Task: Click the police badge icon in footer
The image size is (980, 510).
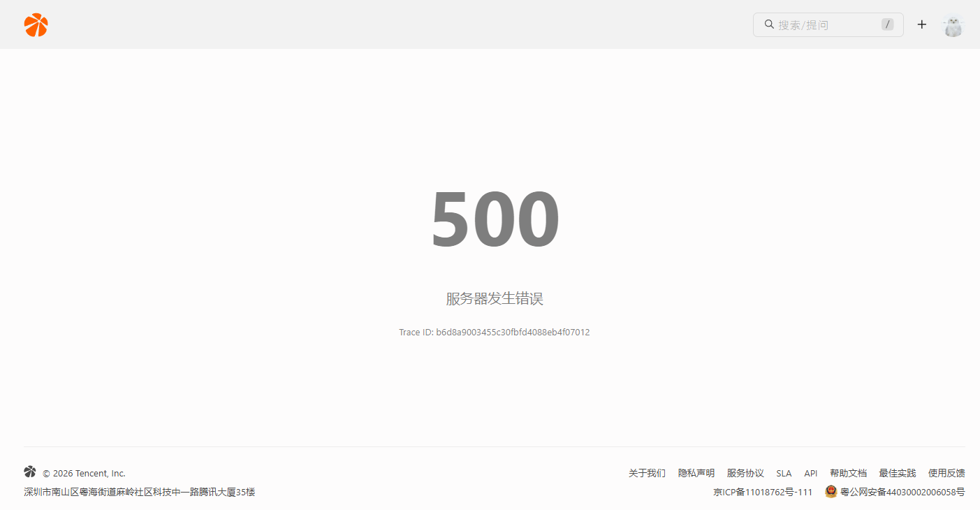Action: pyautogui.click(x=831, y=492)
